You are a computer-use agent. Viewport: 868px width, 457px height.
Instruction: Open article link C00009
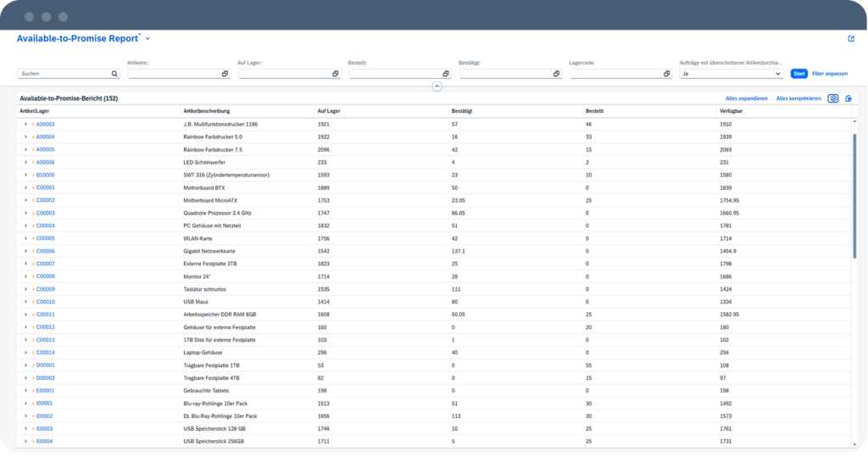46,289
